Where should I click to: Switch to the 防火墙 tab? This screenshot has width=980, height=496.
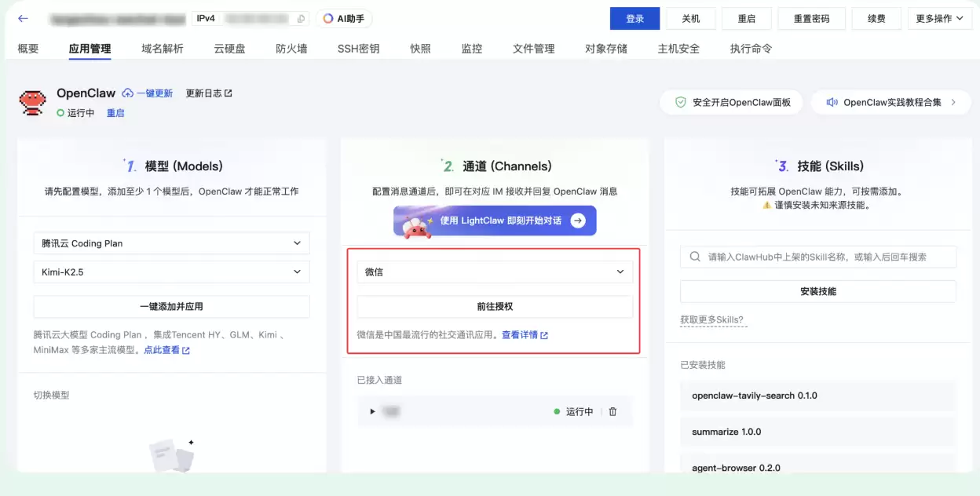tap(291, 49)
